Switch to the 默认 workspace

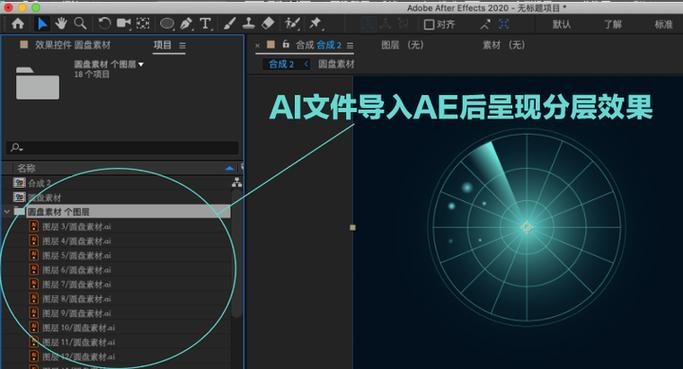pyautogui.click(x=561, y=24)
